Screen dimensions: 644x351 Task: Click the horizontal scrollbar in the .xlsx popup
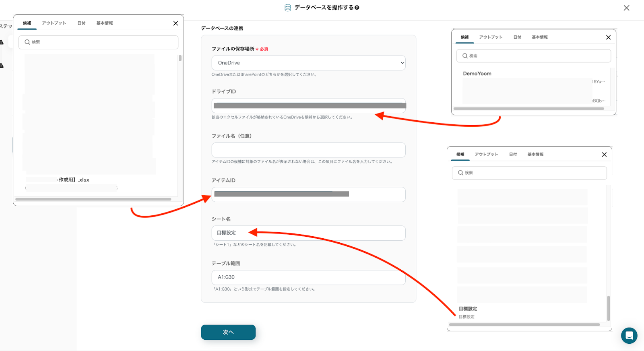(x=93, y=199)
